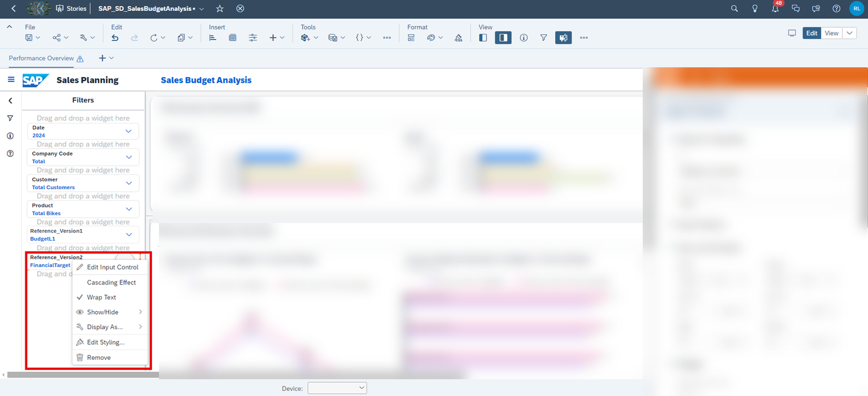Choose Remove from context menu
Screen dimensions: 868x396
(109, 357)
